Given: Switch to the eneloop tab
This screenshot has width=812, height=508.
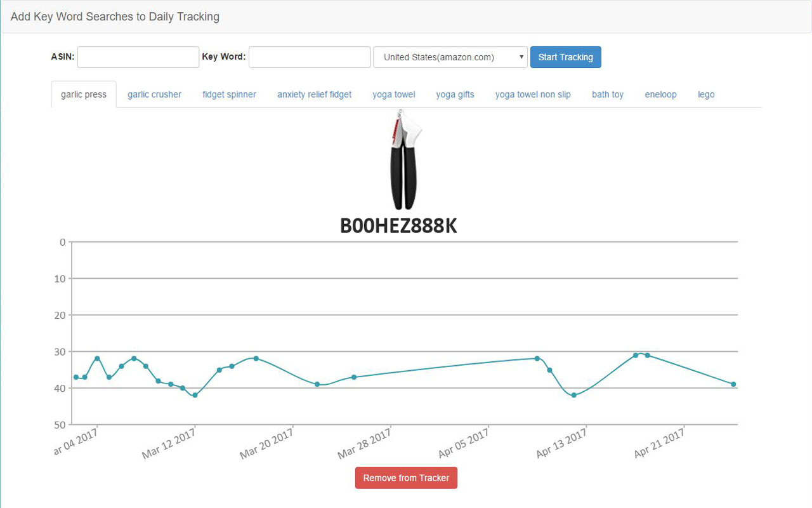Looking at the screenshot, I should coord(660,94).
